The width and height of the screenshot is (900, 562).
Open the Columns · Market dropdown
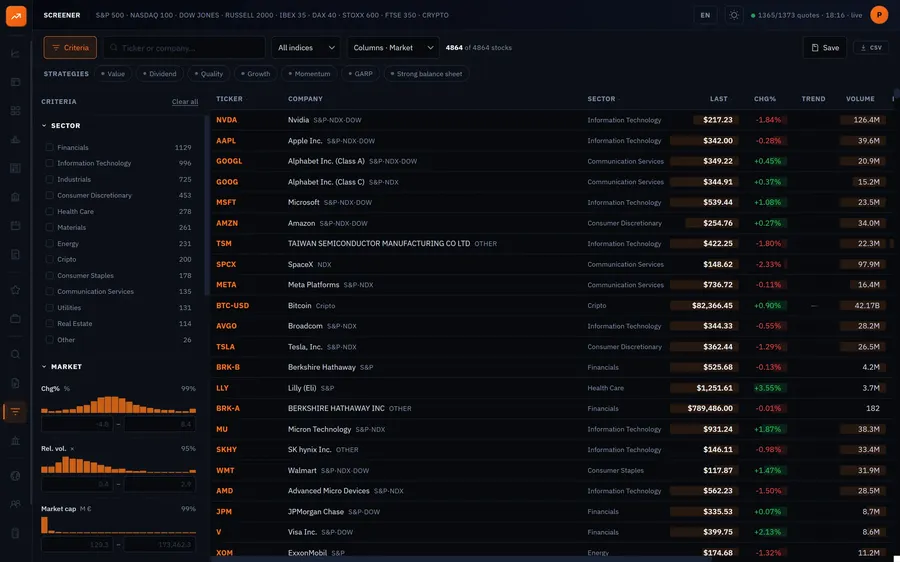[393, 48]
